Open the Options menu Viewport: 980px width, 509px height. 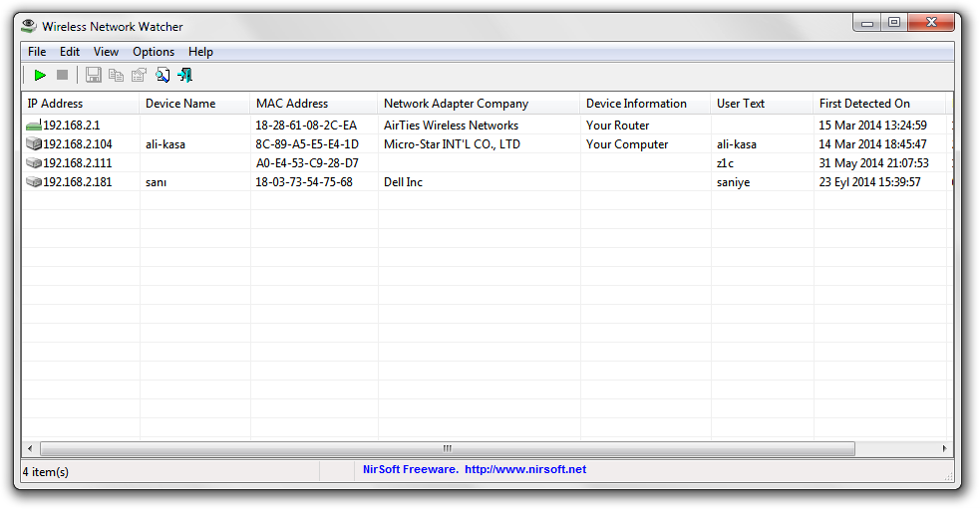point(154,52)
